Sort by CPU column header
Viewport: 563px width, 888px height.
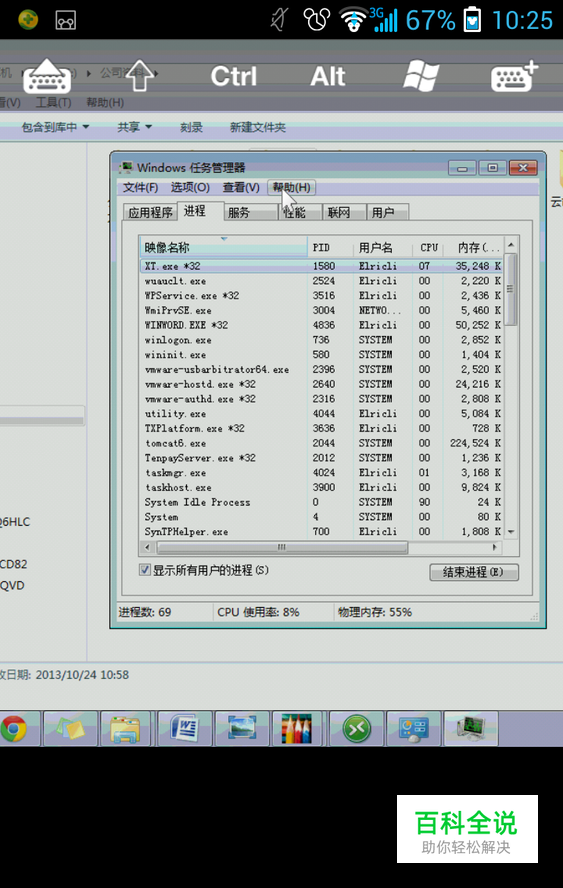(429, 247)
